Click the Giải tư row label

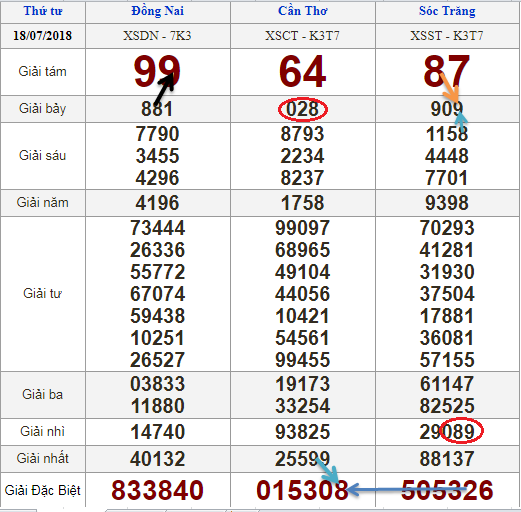coord(43,294)
